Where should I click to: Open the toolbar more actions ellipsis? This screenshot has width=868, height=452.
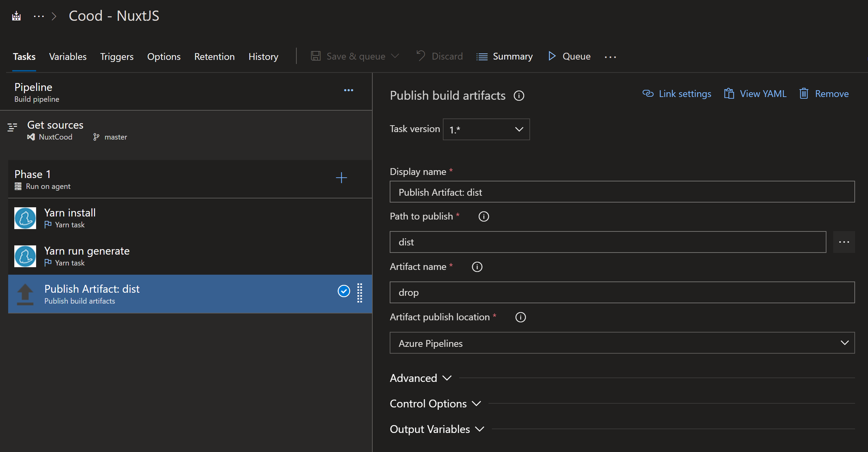pyautogui.click(x=610, y=57)
